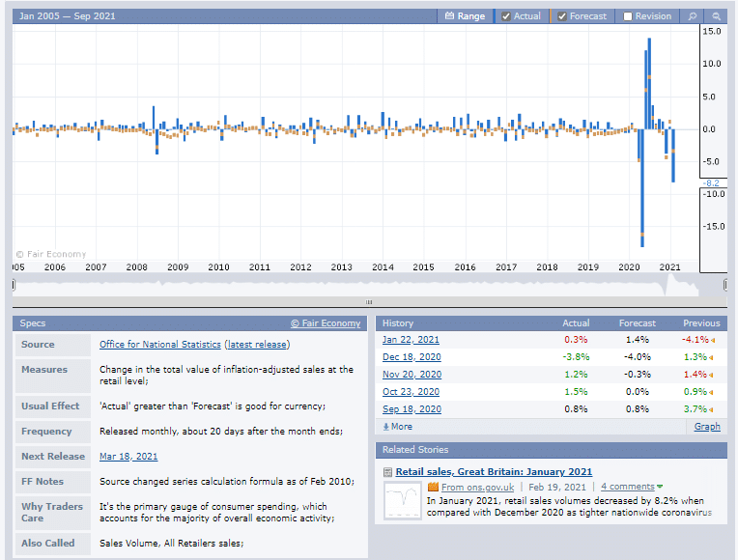Viewport: 738px width, 560px height.
Task: Open Retail sales, Great Britain: January 2021 story
Action: tap(494, 472)
